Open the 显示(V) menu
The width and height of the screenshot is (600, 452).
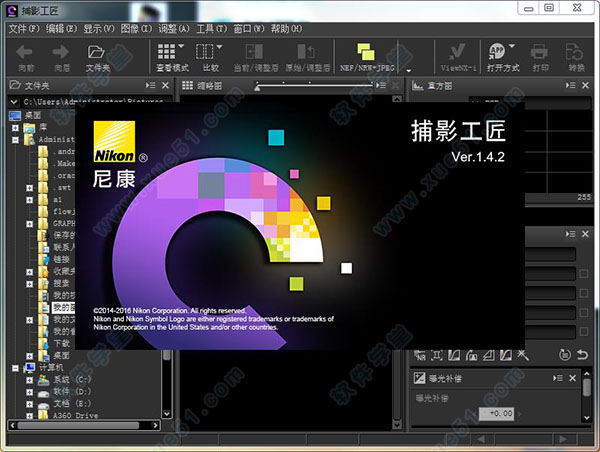(99, 29)
